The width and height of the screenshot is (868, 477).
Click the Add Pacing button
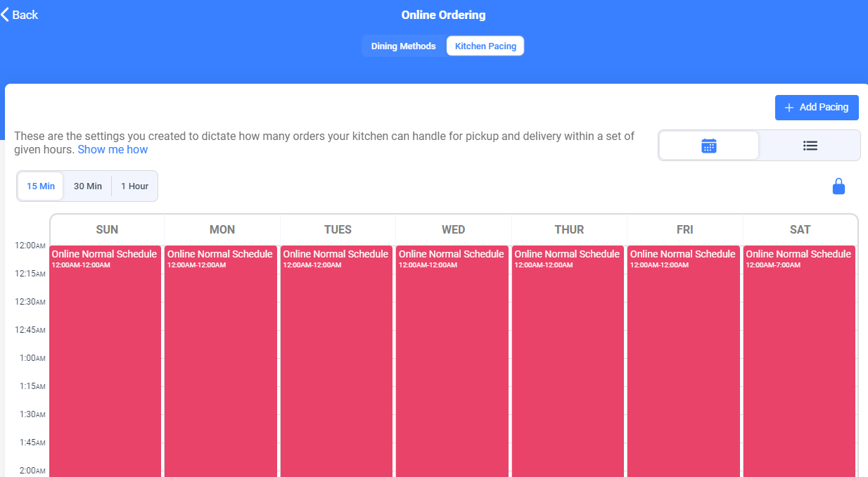pos(817,108)
